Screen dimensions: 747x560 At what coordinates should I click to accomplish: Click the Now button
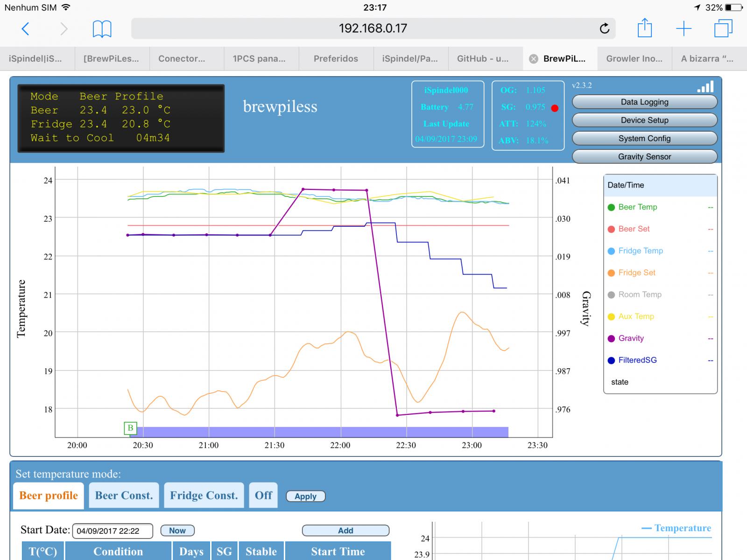[x=177, y=531]
